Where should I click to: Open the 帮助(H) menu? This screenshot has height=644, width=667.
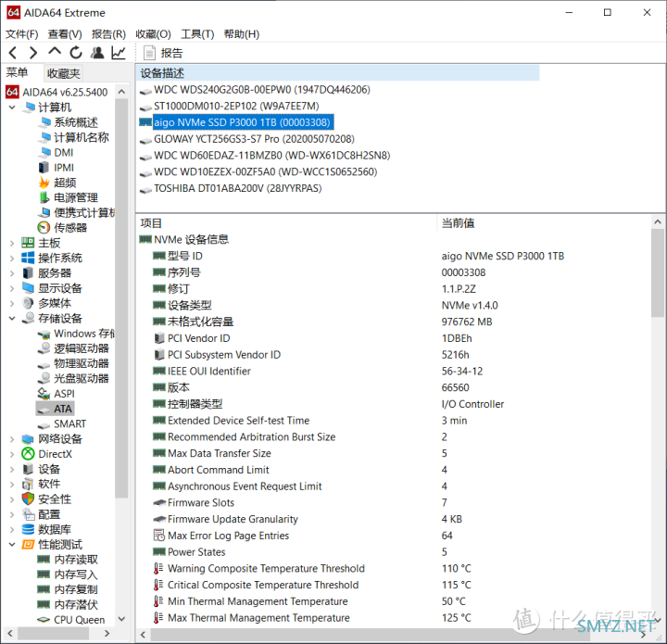point(242,34)
